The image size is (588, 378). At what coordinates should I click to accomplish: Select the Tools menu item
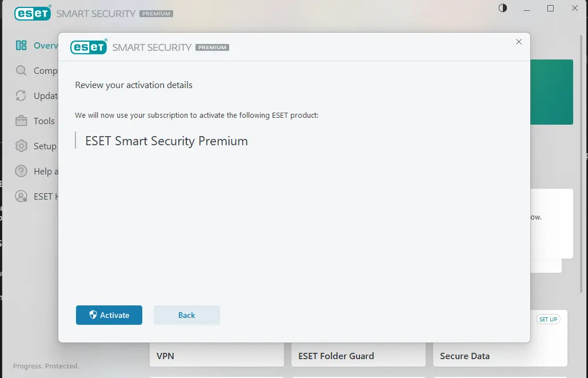point(44,121)
